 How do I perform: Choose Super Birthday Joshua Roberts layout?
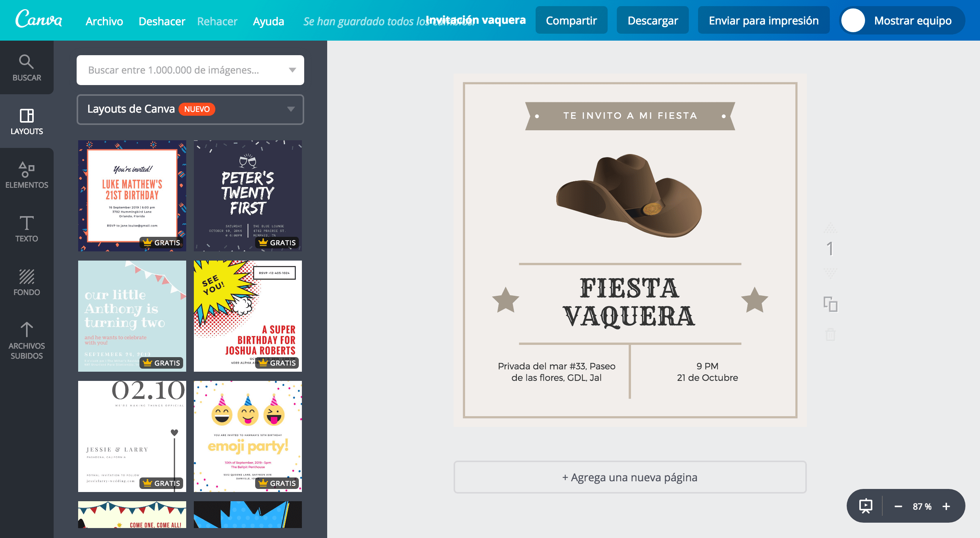pyautogui.click(x=248, y=316)
